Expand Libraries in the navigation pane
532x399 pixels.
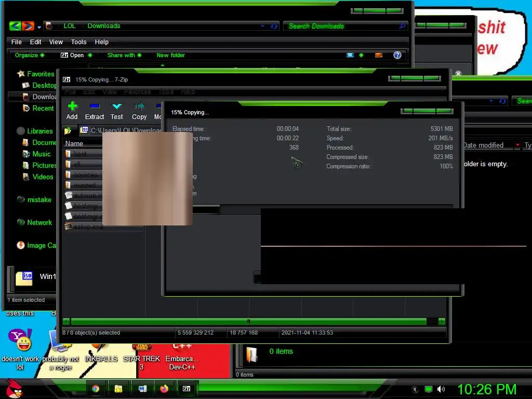click(35, 131)
